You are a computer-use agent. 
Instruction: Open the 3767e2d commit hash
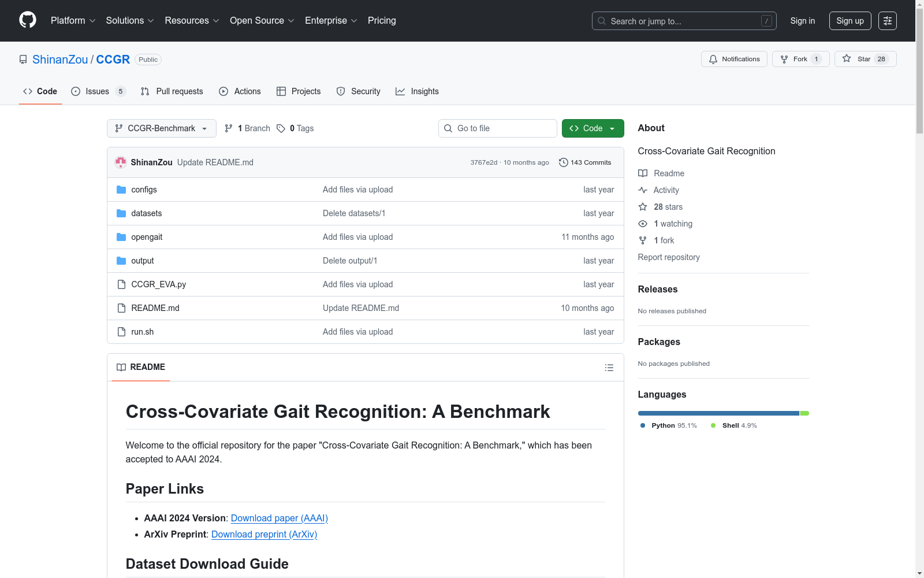pos(484,162)
